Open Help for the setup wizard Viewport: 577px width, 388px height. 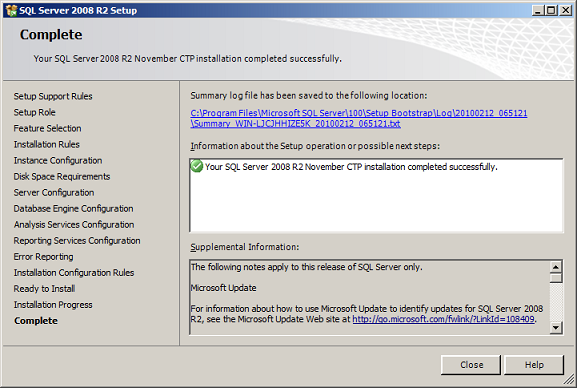pos(534,365)
